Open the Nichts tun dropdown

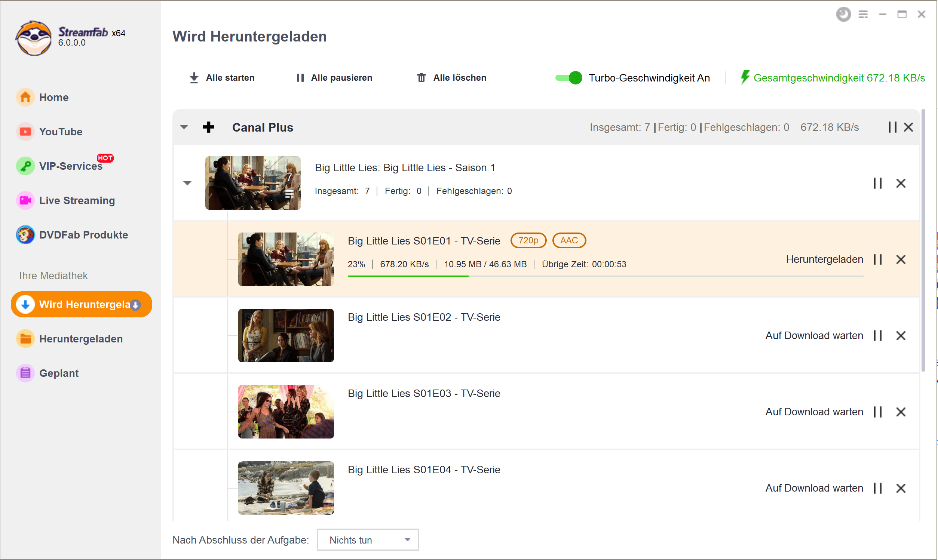[368, 539]
